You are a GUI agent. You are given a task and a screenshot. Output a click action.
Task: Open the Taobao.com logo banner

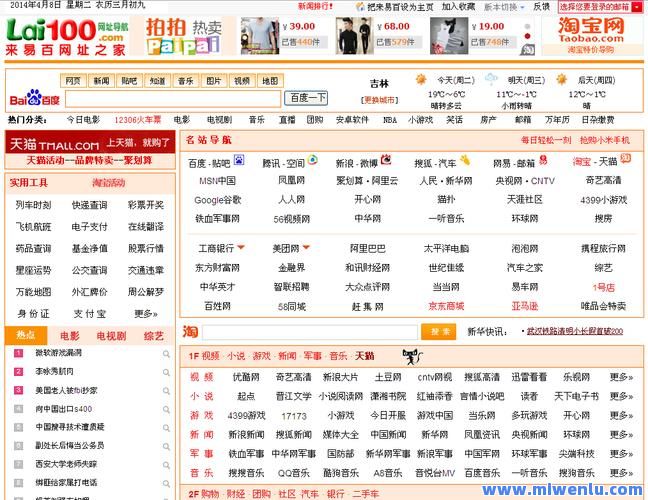591,36
